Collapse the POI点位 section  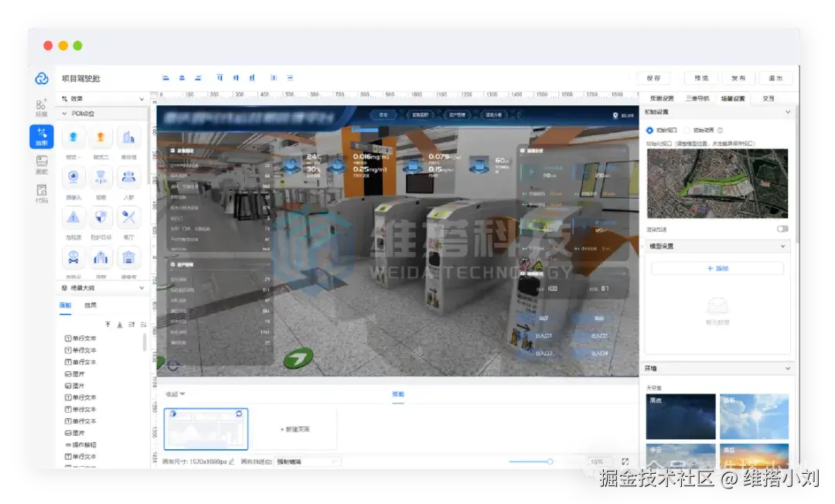(64, 114)
